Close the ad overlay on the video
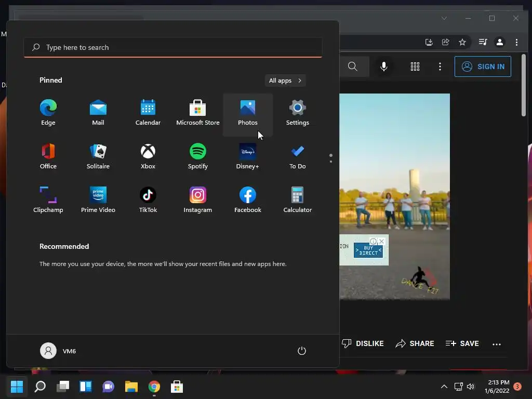The image size is (532, 399). pyautogui.click(x=382, y=241)
